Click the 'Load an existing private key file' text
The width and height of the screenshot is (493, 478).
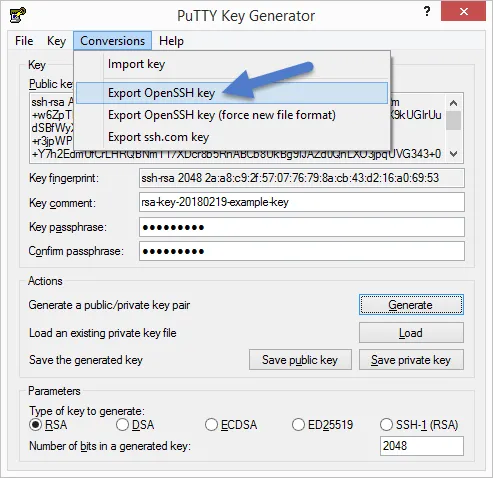coord(103,333)
